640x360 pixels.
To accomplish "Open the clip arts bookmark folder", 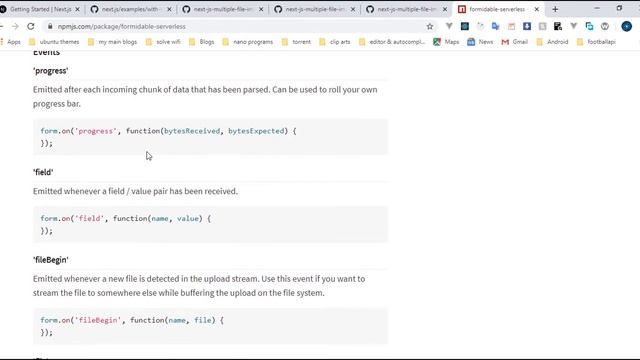I will coord(335,42).
